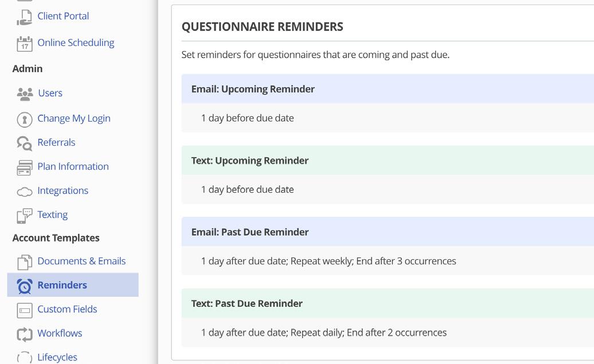Open the Reminders menu item

point(62,285)
